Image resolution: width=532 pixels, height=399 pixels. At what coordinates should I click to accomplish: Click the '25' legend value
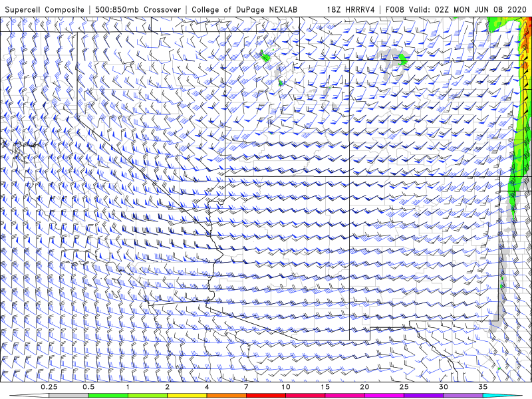[404, 387]
